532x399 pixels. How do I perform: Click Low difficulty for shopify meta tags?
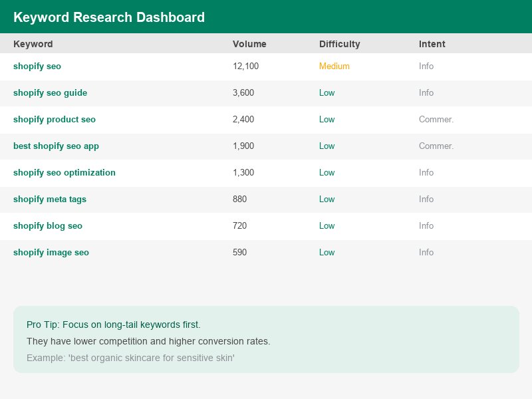(327, 199)
